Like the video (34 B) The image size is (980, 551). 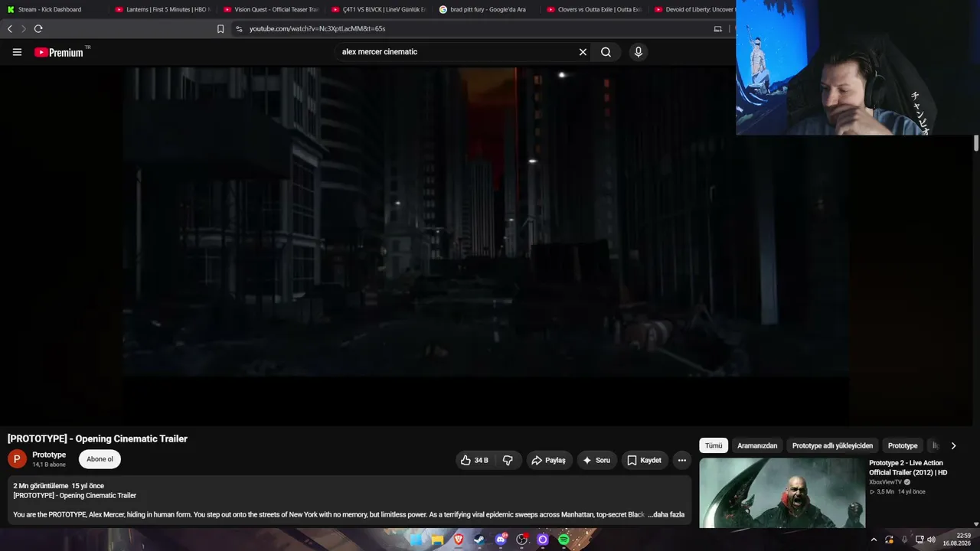tap(474, 460)
